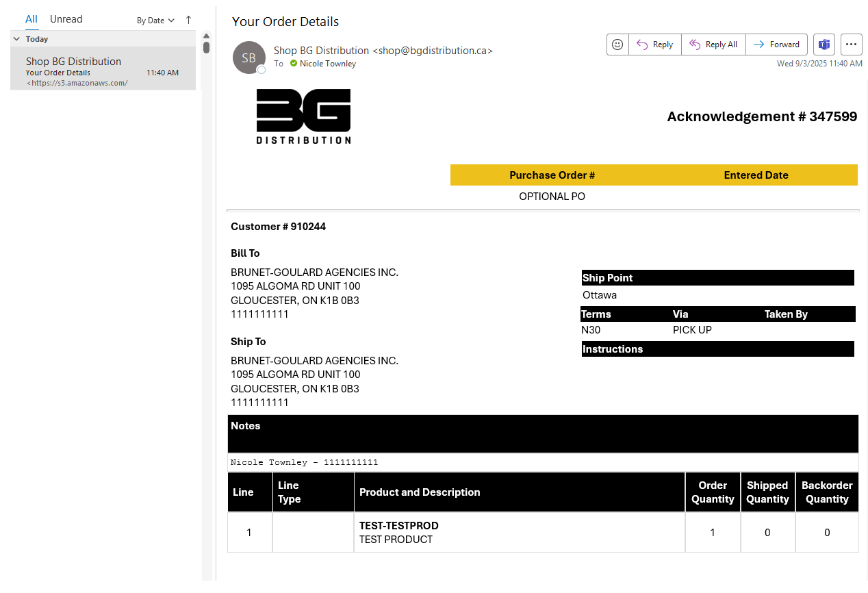Viewport: 868px width, 593px height.
Task: Forward this email
Action: click(x=776, y=45)
